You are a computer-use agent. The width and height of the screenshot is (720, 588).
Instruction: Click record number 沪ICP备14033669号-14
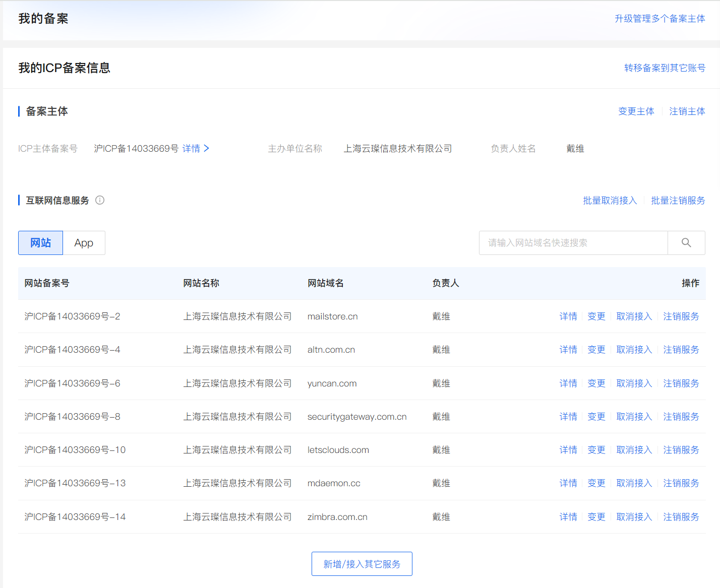(x=75, y=517)
